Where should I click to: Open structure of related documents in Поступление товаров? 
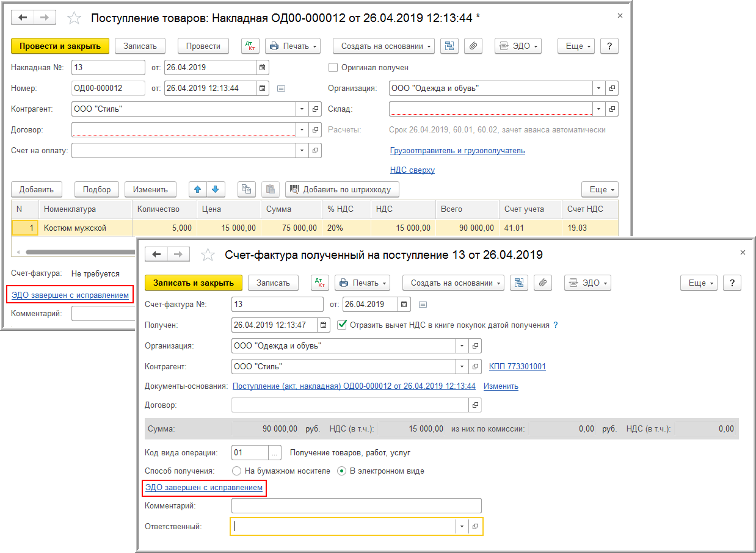(x=449, y=46)
